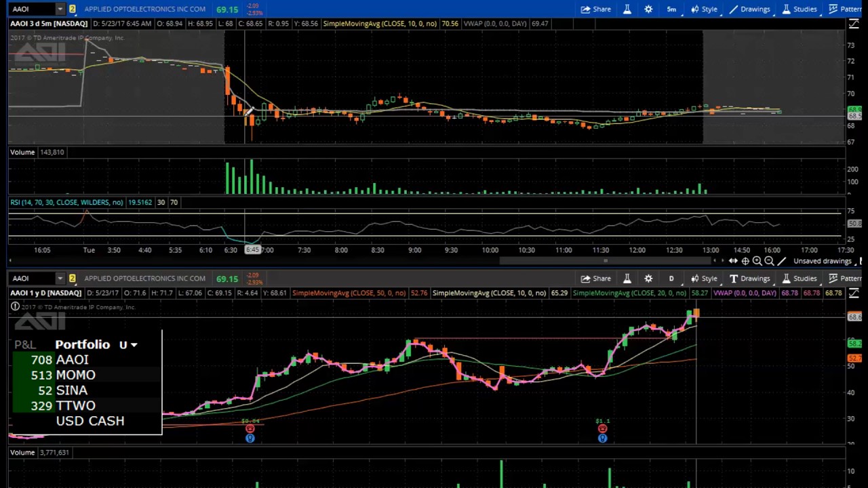The image size is (868, 488).
Task: Open the upper AAOI symbol dropdown arrow
Action: pos(60,9)
